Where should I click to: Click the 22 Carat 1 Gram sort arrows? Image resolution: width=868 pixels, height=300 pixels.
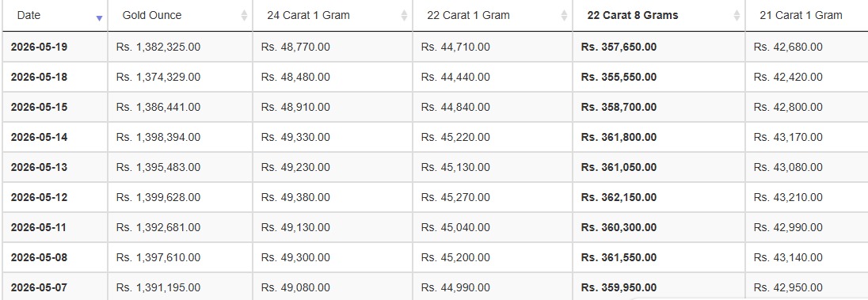click(x=564, y=16)
